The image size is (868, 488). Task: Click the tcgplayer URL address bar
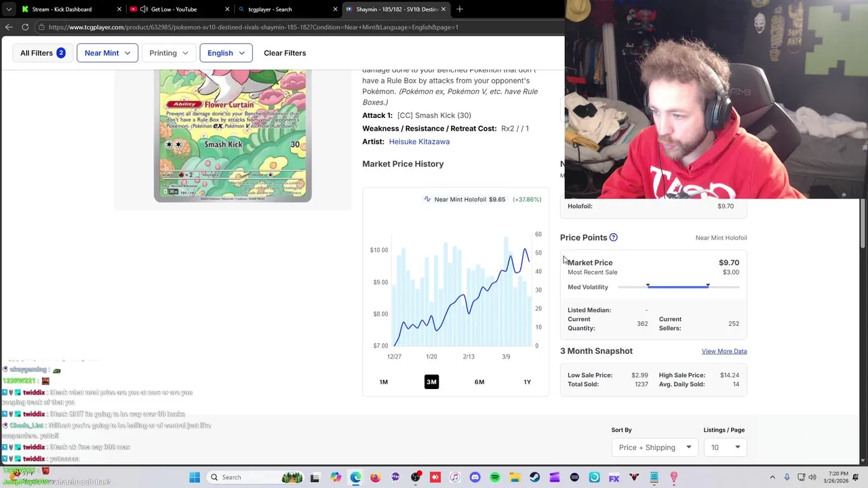[298, 27]
